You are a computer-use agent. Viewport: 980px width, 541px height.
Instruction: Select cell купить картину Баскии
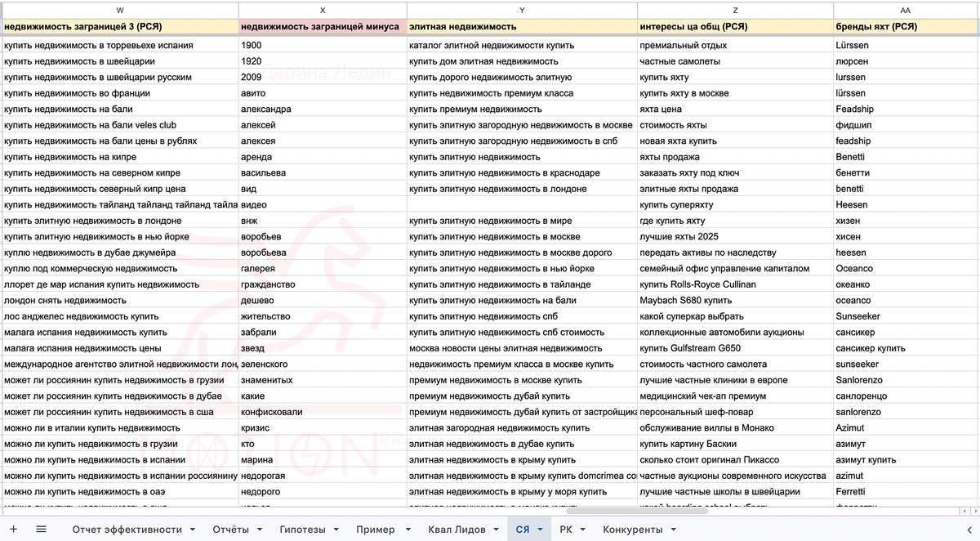735,444
